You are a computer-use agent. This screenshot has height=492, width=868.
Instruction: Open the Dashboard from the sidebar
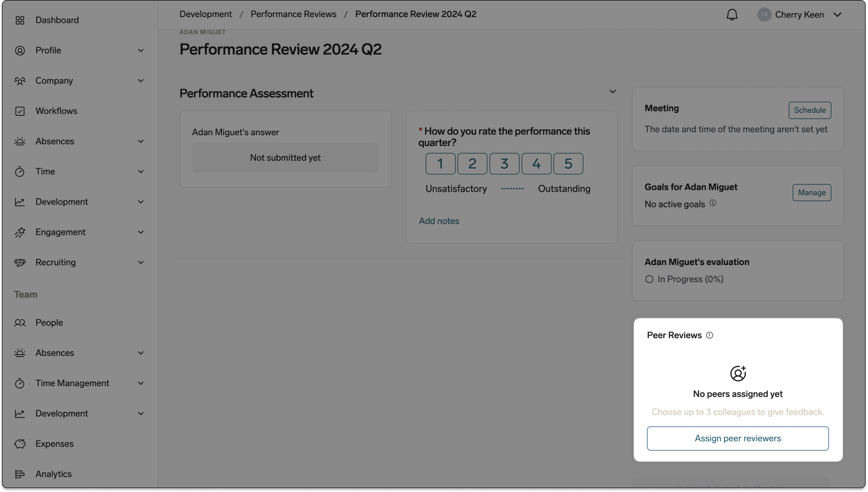(x=57, y=20)
